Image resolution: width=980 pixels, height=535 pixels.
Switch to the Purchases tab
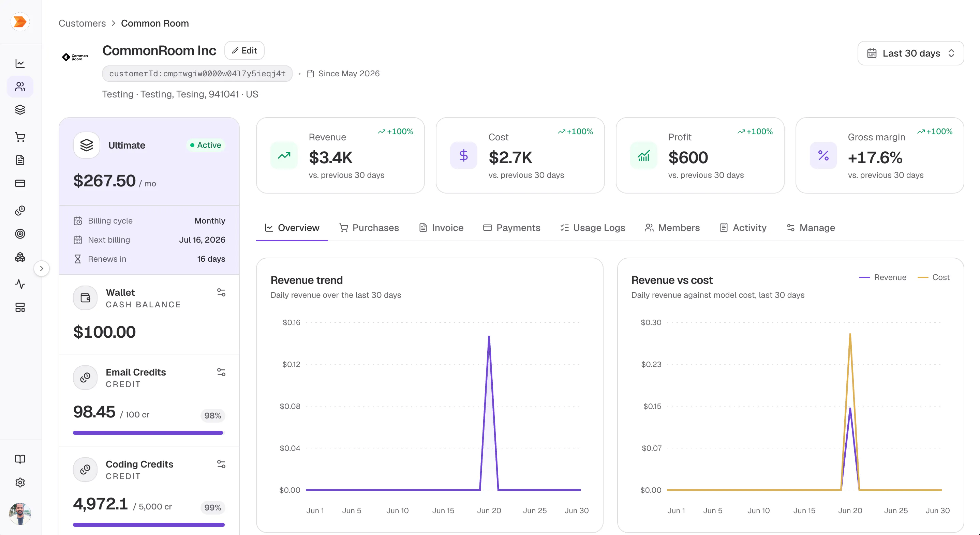[369, 228]
